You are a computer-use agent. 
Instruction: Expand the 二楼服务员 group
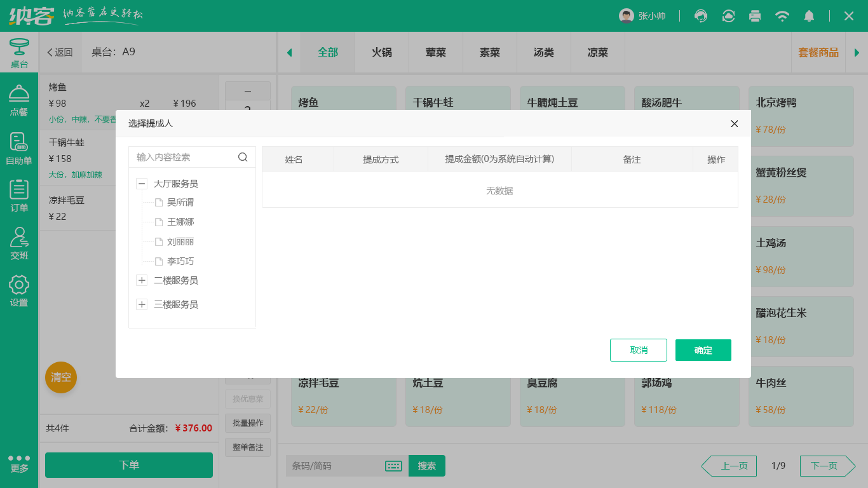(x=141, y=280)
